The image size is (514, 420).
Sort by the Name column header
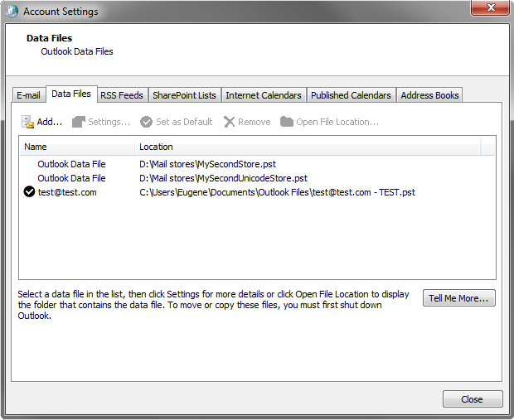point(77,147)
